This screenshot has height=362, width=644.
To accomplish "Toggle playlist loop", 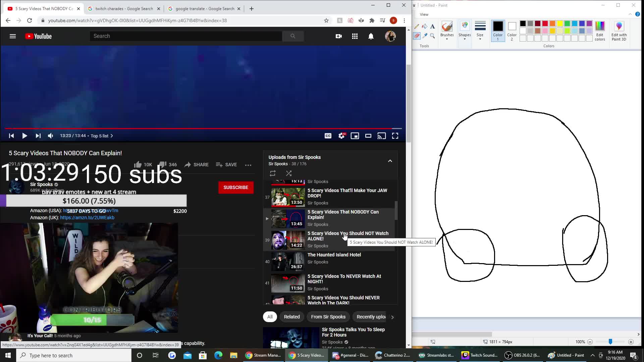I will [273, 173].
